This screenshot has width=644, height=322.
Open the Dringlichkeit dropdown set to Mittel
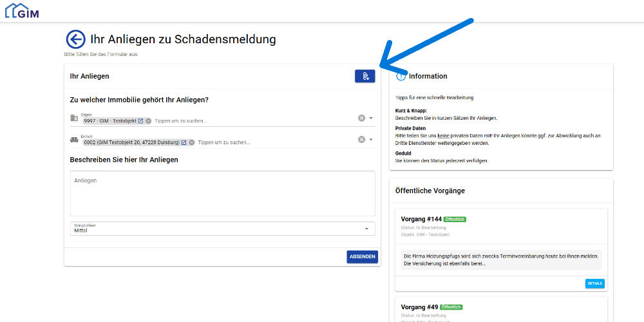coord(222,229)
